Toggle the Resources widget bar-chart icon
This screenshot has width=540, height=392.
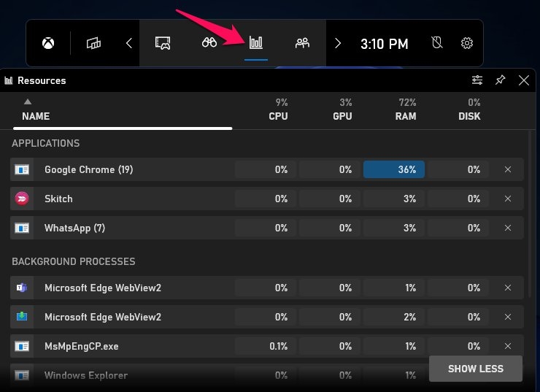[x=256, y=43]
